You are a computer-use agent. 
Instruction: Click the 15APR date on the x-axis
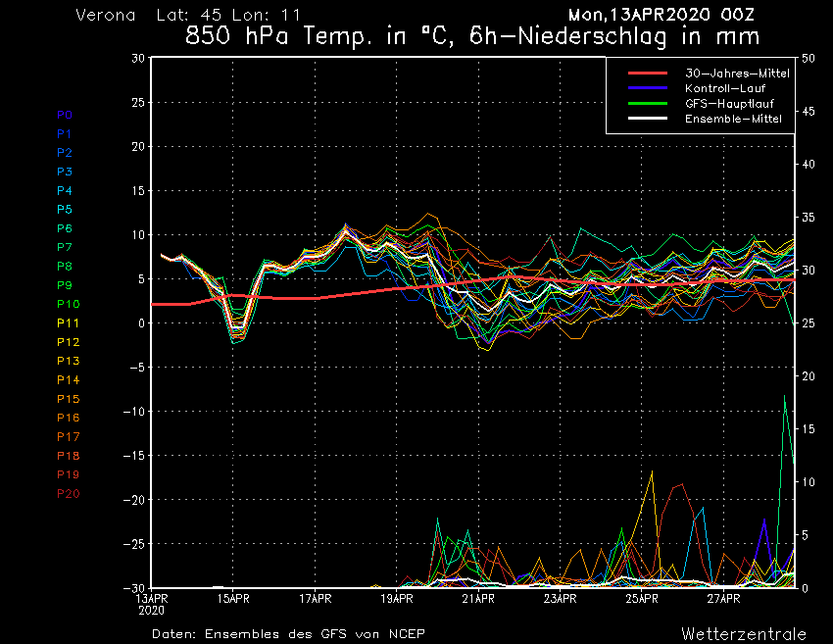point(233,598)
